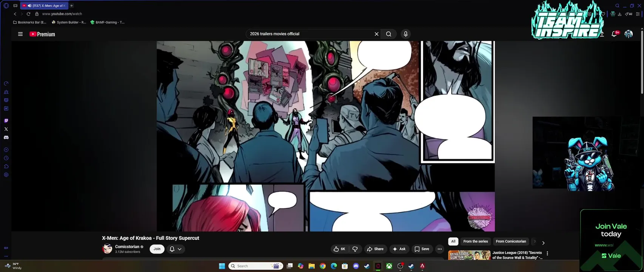Viewport: 644px width, 272px height.
Task: Open the System Builder bookmark
Action: coord(69,22)
